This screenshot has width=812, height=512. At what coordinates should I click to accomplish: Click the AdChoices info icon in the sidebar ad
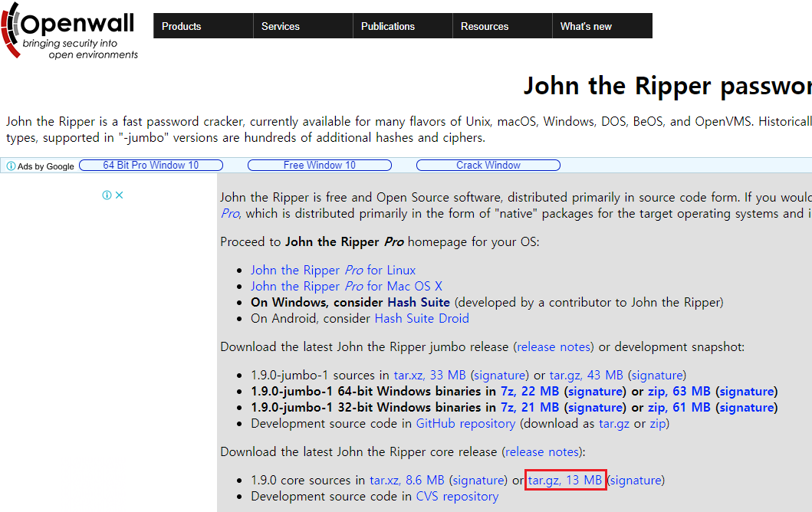(107, 195)
